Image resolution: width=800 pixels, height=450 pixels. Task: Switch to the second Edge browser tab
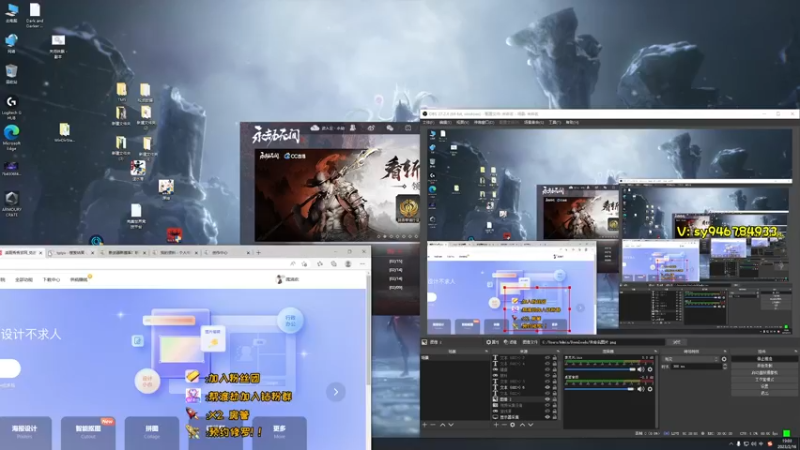click(70, 253)
